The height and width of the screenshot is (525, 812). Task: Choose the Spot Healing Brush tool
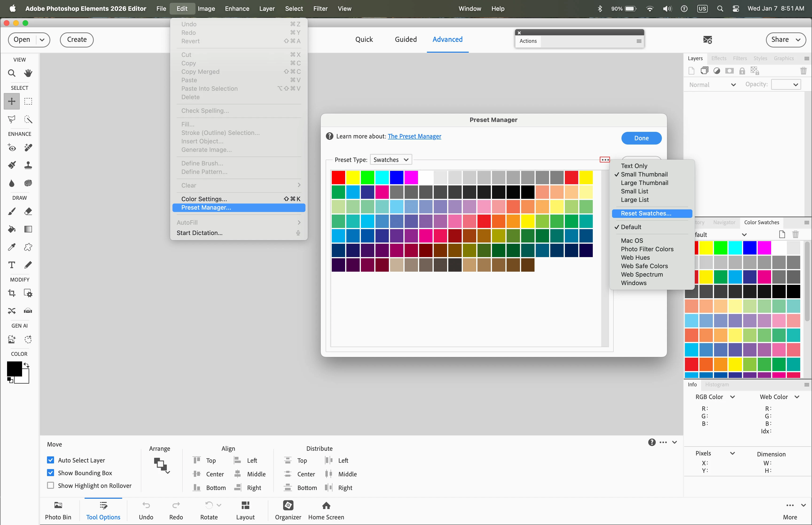[x=28, y=148]
